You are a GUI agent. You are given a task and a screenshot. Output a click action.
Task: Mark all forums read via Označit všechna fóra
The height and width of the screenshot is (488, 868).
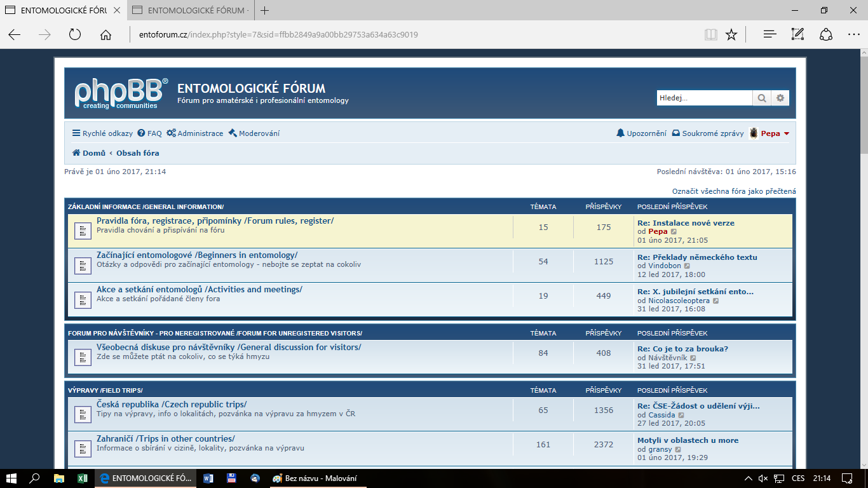click(x=734, y=191)
